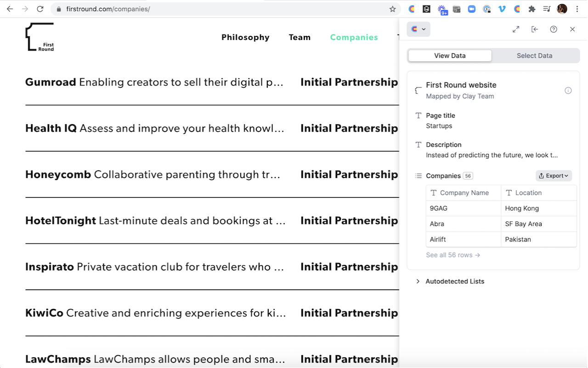Open the Clay logo dropdown in panel header
588x368 pixels.
click(x=418, y=29)
